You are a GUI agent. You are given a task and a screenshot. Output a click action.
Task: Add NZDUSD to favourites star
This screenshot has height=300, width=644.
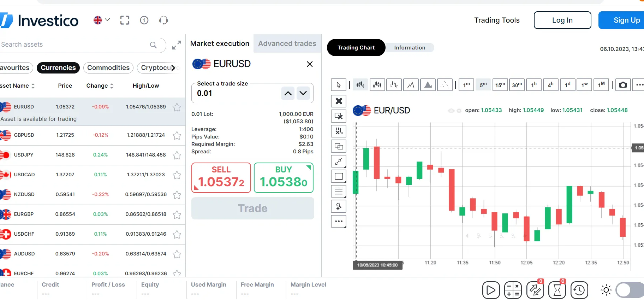click(x=177, y=195)
